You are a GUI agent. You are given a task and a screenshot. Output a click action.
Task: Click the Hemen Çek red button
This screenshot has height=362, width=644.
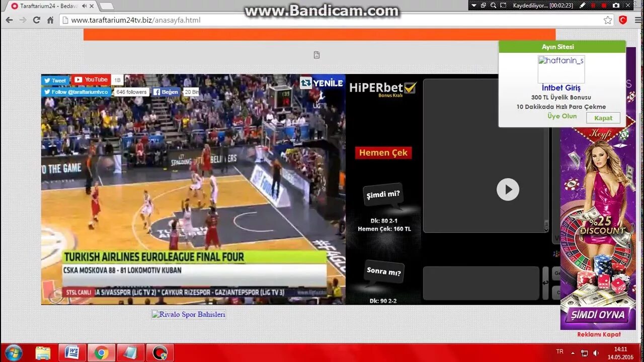383,153
